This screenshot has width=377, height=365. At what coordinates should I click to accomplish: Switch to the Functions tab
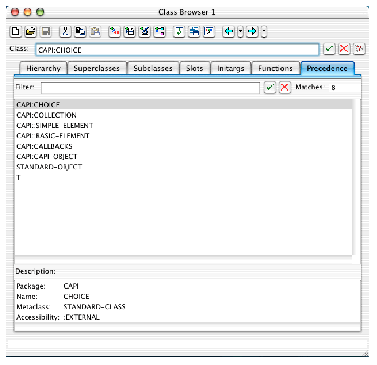click(275, 68)
